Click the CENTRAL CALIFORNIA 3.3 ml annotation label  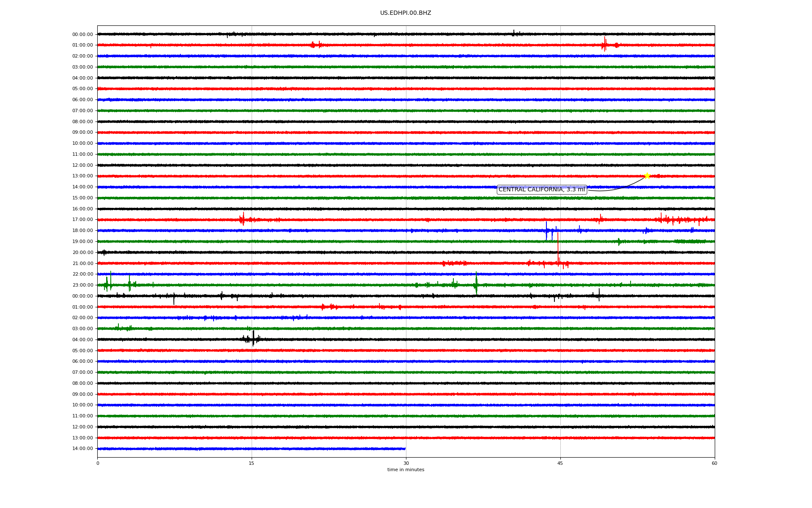[x=541, y=190]
